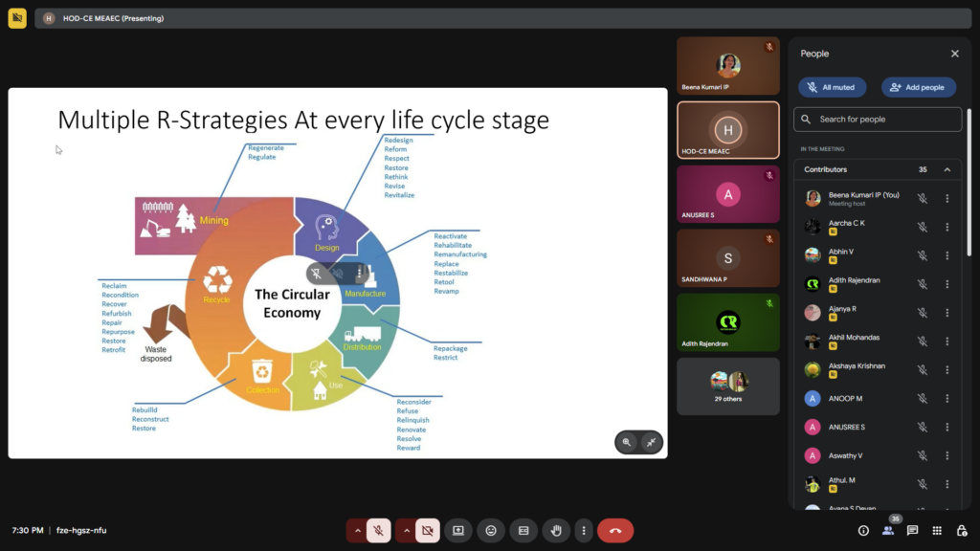Click the Add people button
Viewport: 980px width, 551px height.
[918, 87]
